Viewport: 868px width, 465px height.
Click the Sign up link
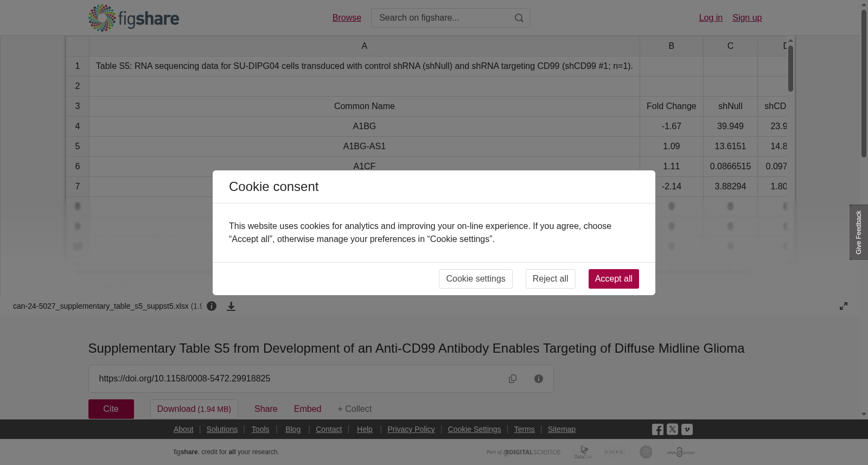click(747, 18)
